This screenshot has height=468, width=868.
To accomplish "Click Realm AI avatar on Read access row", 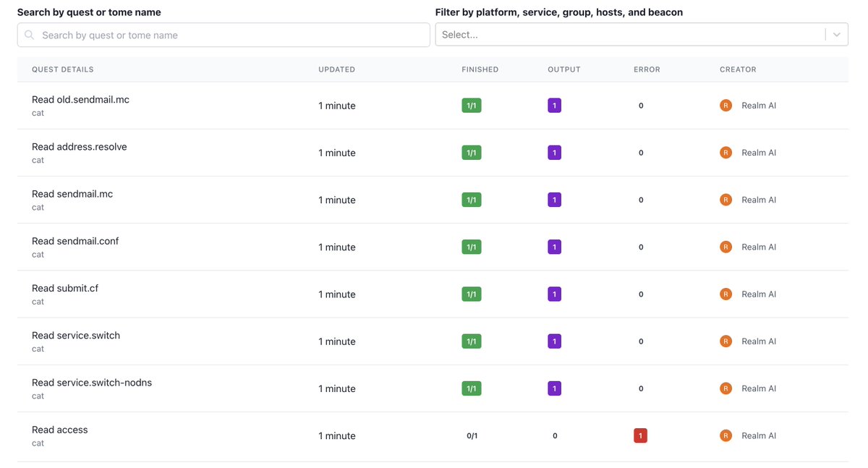I will point(726,435).
